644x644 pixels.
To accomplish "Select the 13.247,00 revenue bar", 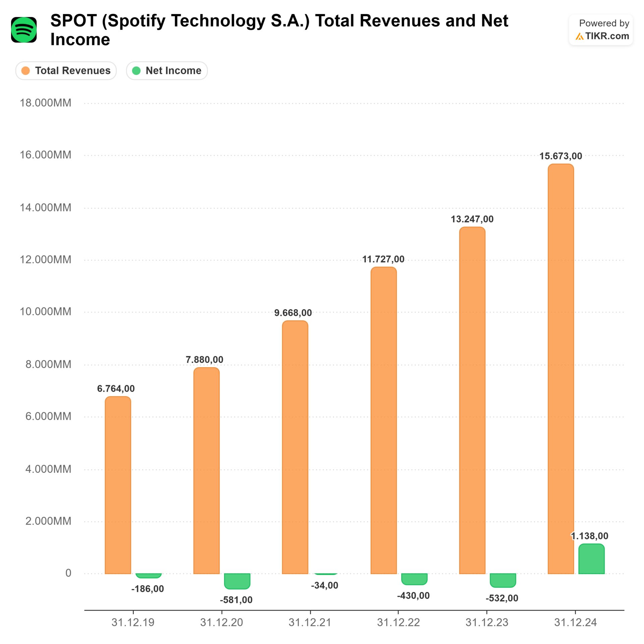I will tap(472, 401).
